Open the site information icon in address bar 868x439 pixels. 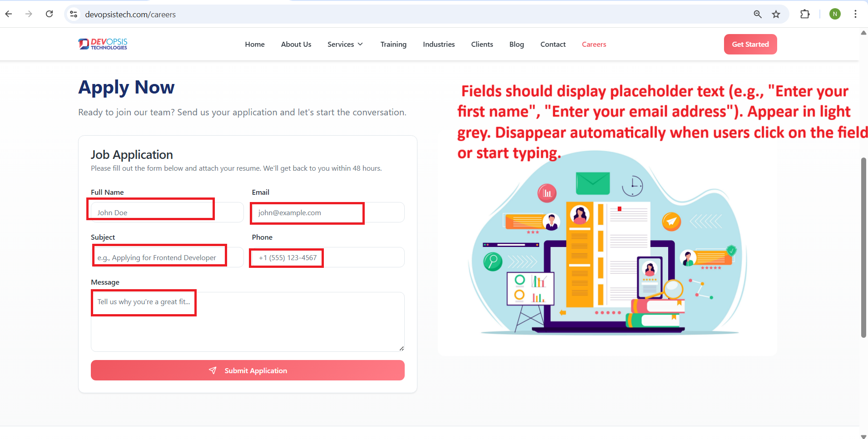pos(74,15)
